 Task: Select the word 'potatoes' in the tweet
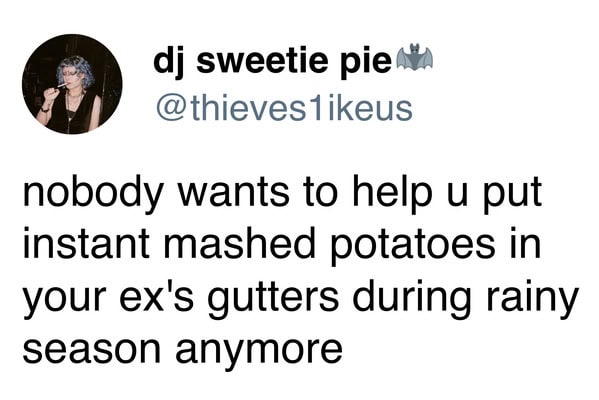point(413,245)
